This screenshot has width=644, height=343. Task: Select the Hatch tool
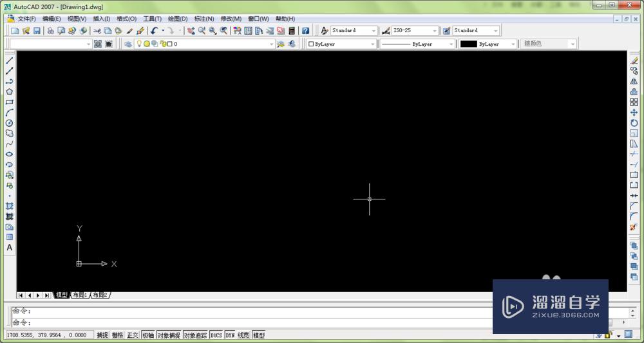[x=9, y=206]
